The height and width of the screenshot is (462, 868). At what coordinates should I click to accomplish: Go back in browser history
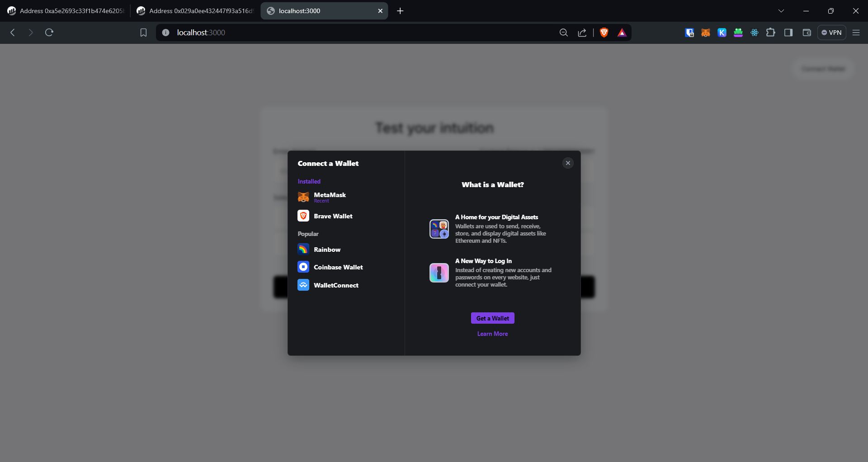[13, 33]
